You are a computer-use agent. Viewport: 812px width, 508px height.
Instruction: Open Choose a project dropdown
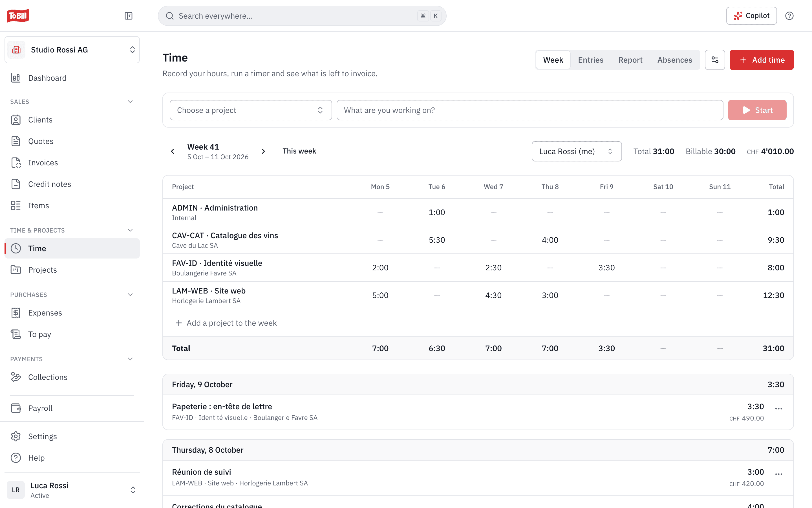pos(251,110)
